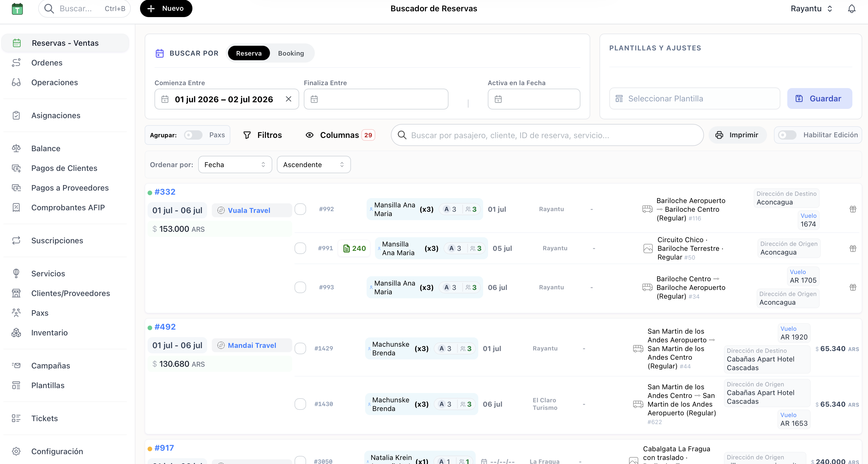Viewport: 868px width, 464px height.
Task: Click the Nuevo button
Action: 166,8
